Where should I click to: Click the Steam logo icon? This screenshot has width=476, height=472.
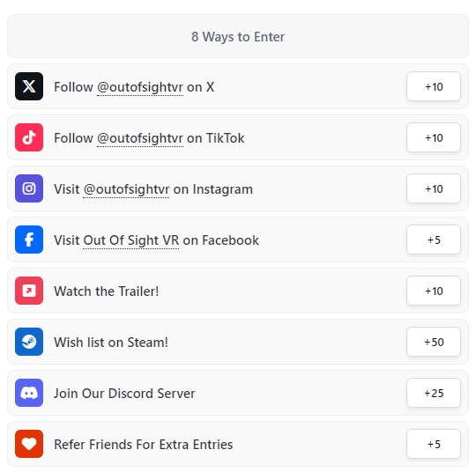(x=29, y=342)
